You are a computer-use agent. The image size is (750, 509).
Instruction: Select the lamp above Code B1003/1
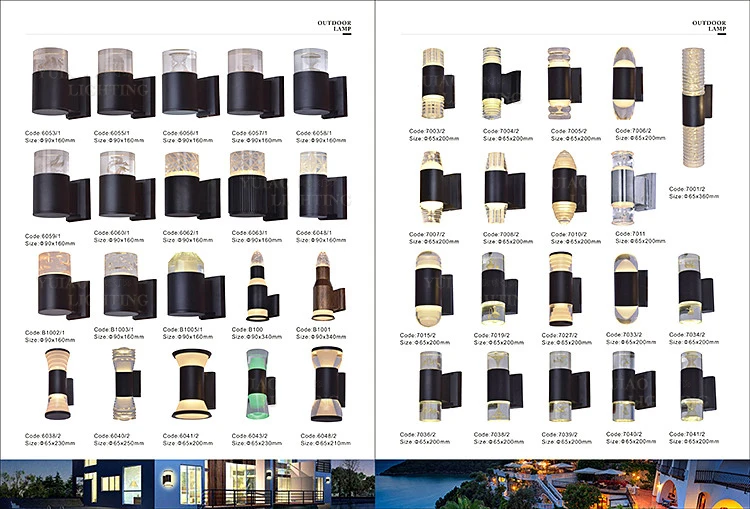click(130, 286)
